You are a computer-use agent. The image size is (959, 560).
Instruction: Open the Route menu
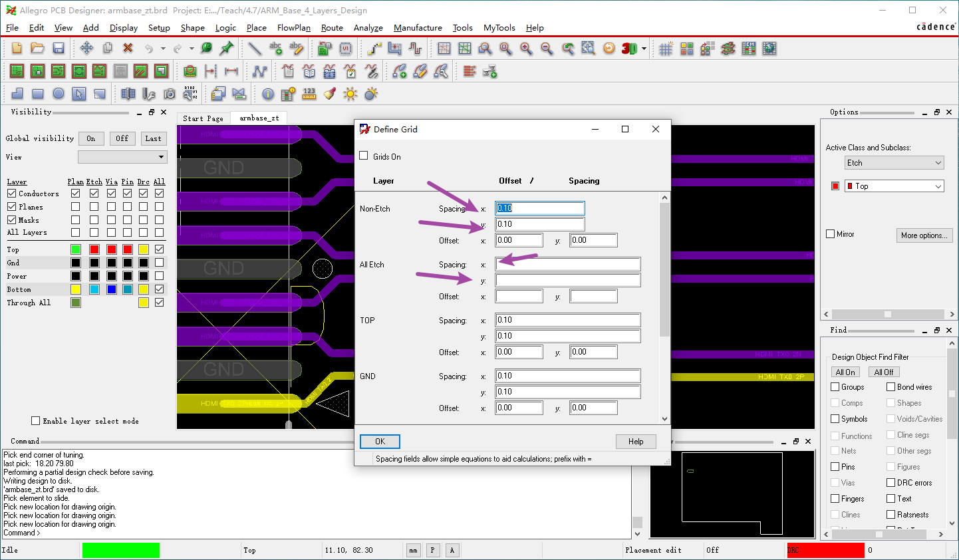click(332, 28)
